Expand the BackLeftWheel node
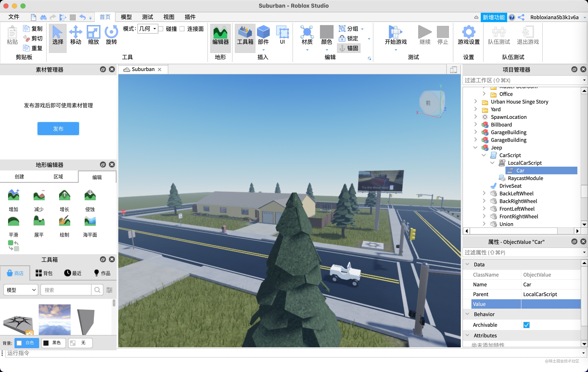588x372 pixels. coord(484,193)
